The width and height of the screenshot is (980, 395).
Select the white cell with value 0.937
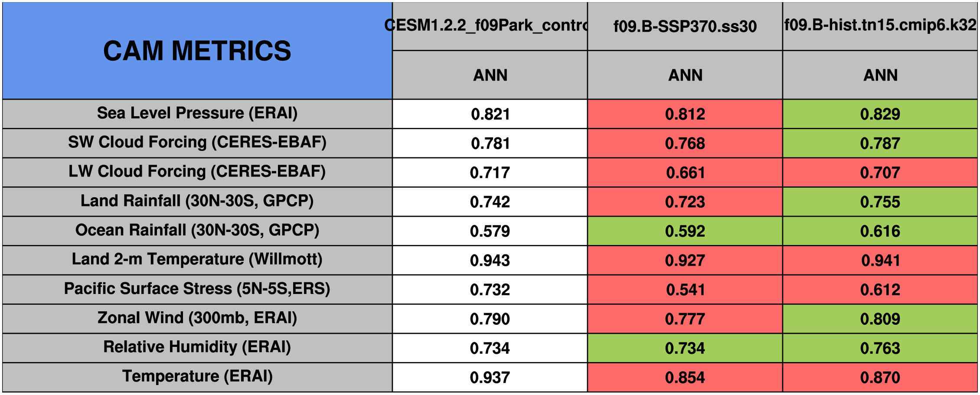[490, 377]
